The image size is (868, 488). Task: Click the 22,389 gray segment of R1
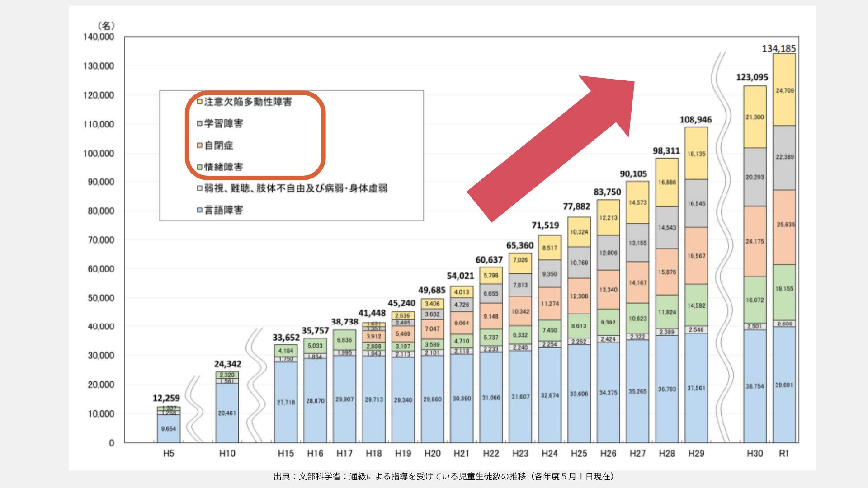tap(784, 157)
